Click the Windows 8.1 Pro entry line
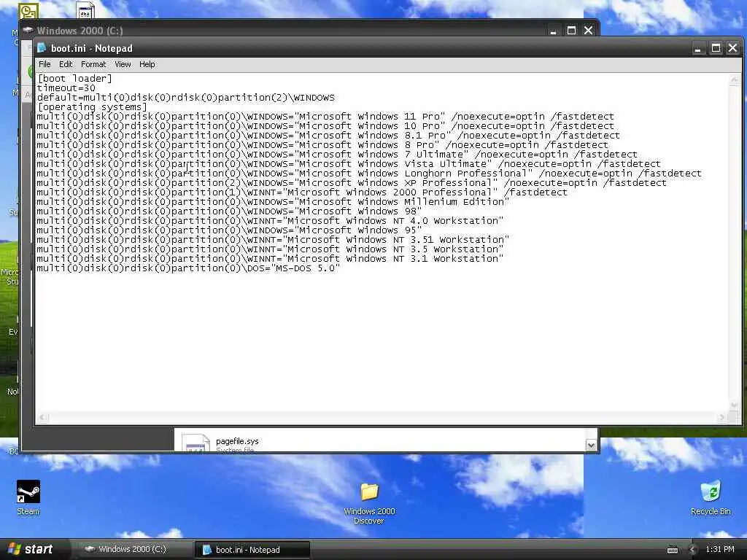 [x=328, y=136]
